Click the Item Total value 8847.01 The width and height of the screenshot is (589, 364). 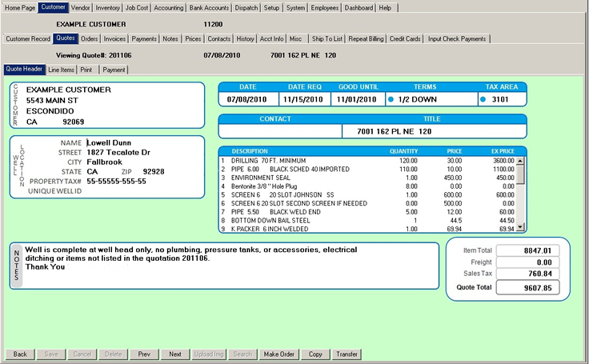pyautogui.click(x=527, y=250)
